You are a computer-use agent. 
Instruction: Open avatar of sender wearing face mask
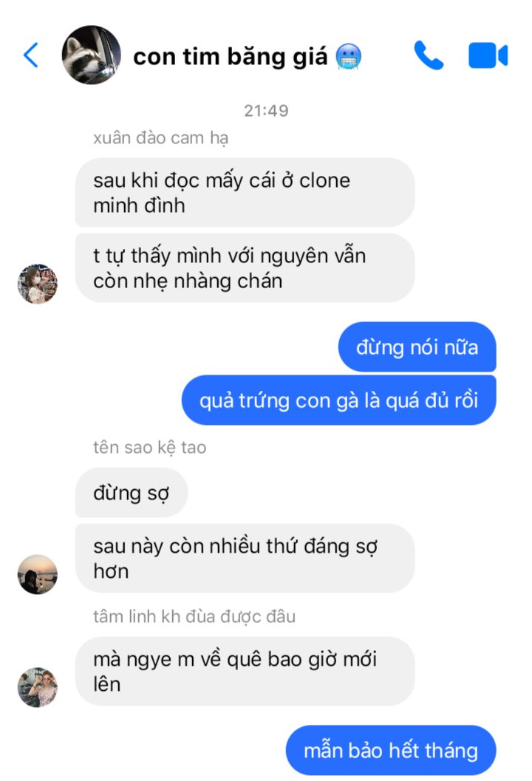coord(38,284)
